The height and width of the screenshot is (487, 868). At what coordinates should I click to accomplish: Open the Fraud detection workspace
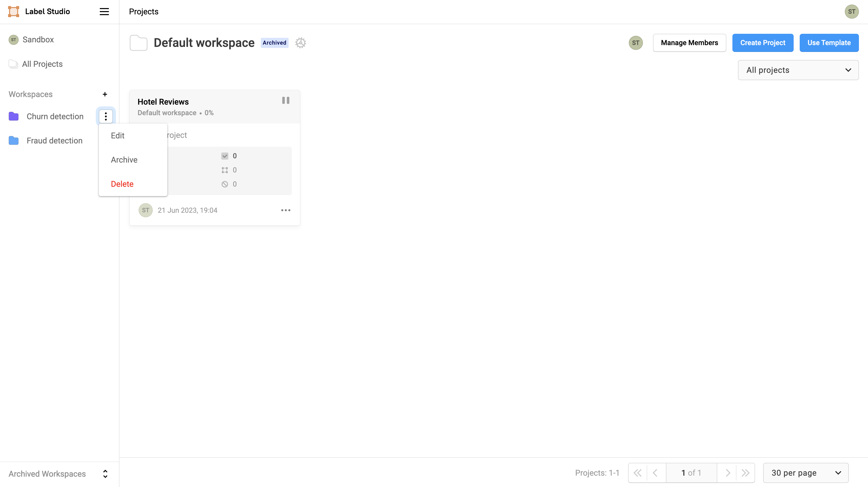pyautogui.click(x=54, y=141)
